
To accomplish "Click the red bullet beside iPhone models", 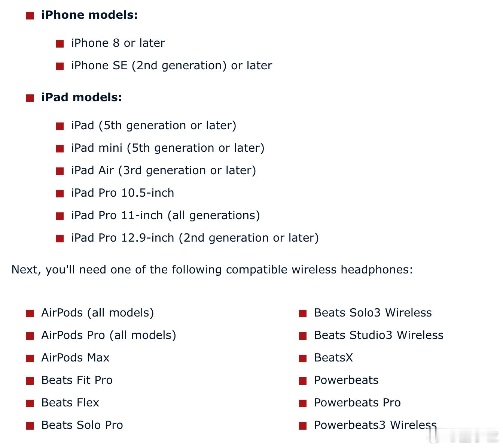I will [x=30, y=16].
